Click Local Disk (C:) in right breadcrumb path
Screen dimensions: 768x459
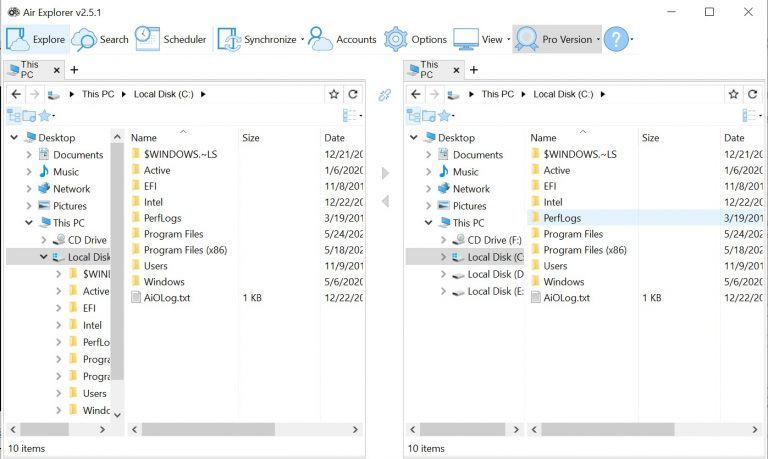pyautogui.click(x=563, y=94)
